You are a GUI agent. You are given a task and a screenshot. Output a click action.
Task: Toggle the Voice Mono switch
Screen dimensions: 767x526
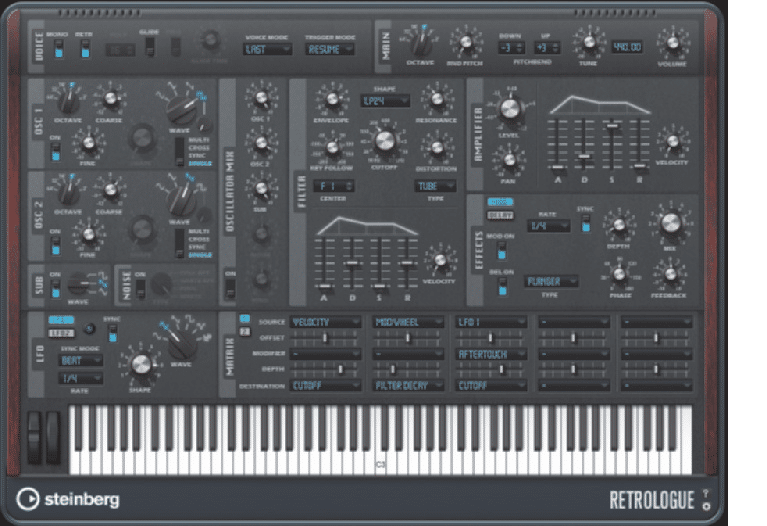[x=59, y=48]
